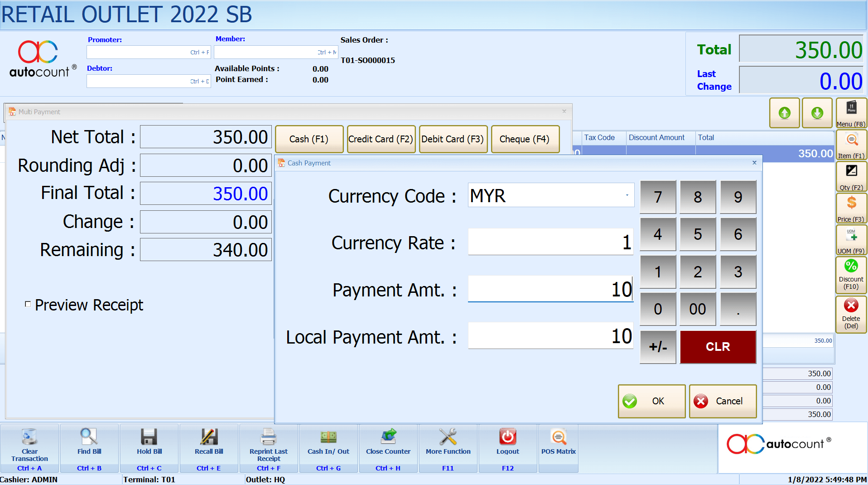Screen dimensions: 868x485
Task: Toggle sign with the +/- key
Action: tap(658, 347)
